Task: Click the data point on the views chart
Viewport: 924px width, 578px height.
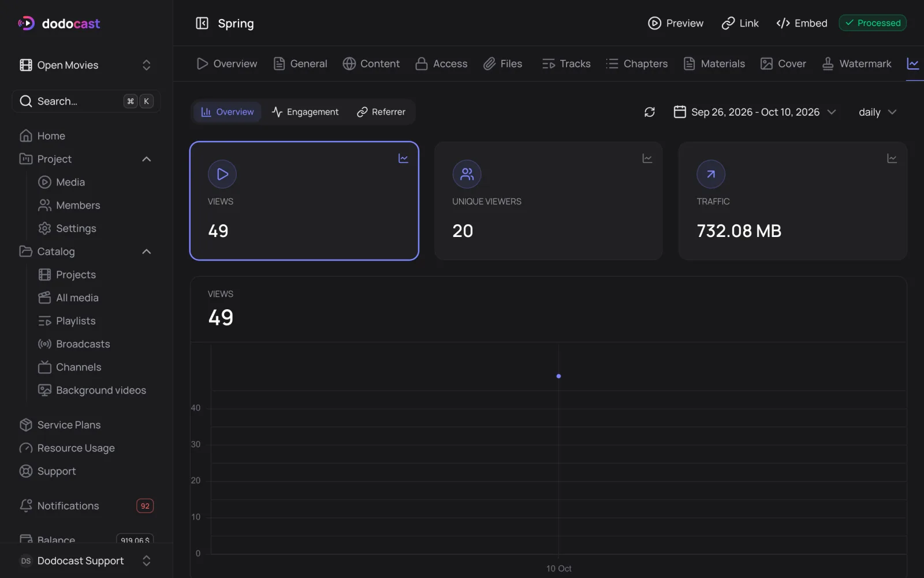Action: pyautogui.click(x=558, y=376)
